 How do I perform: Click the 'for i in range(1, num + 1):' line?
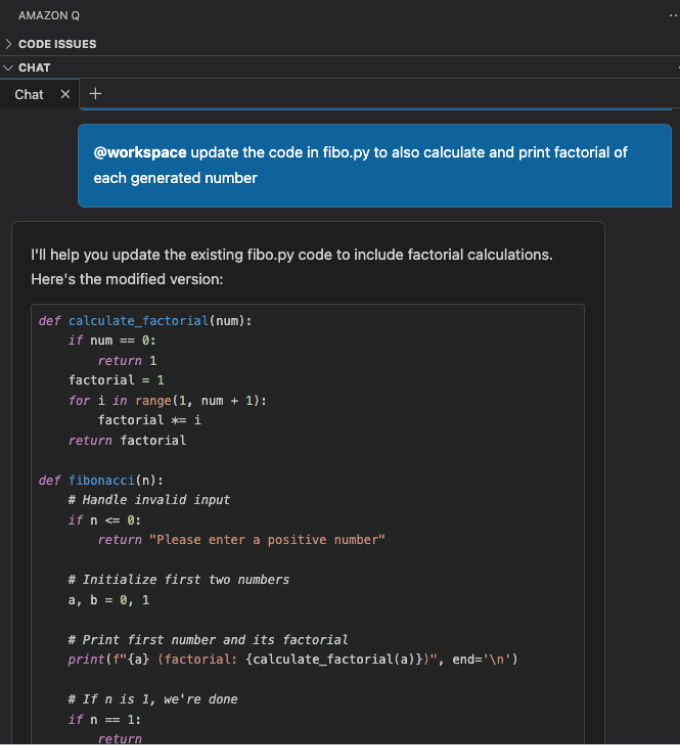click(167, 401)
